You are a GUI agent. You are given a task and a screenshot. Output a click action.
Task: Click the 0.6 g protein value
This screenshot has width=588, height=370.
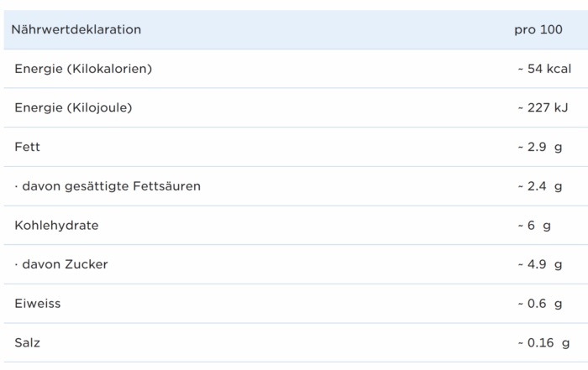tap(540, 304)
